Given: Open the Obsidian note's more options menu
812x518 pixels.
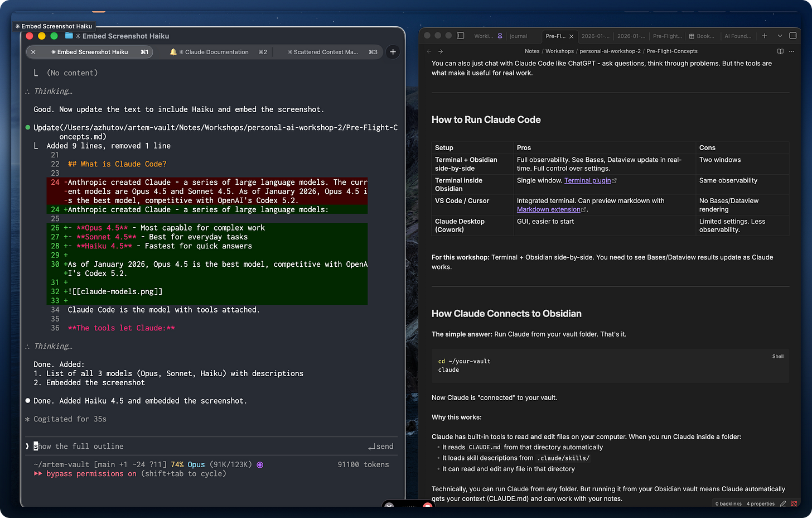Looking at the screenshot, I should [792, 51].
